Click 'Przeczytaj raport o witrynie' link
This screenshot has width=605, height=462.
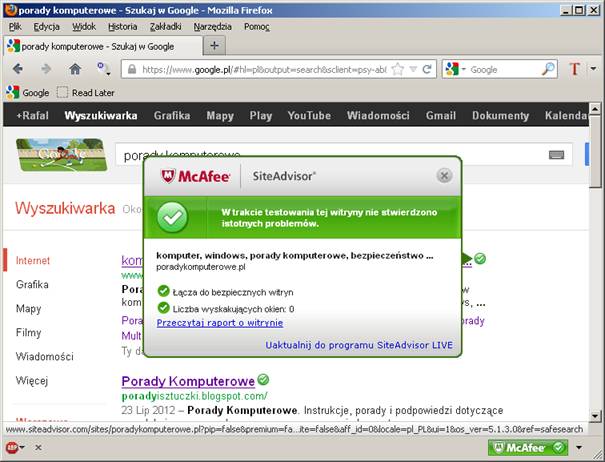click(220, 323)
